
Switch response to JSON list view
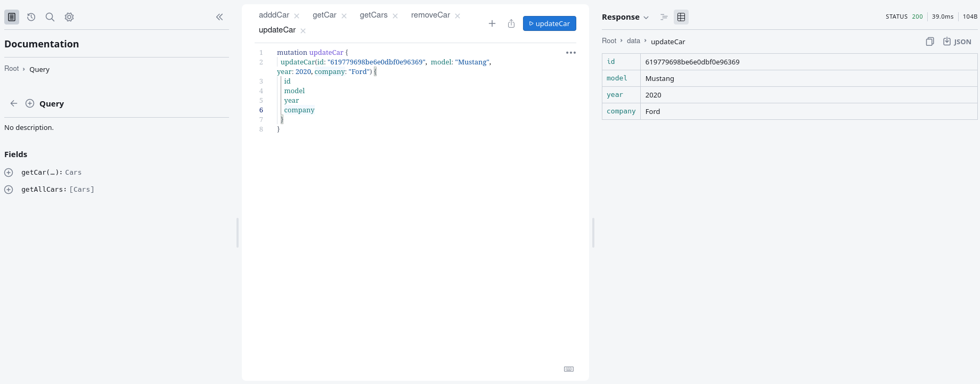tap(664, 17)
